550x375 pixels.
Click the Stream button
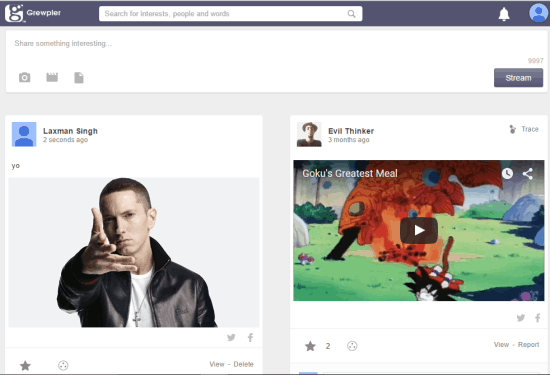(x=518, y=78)
